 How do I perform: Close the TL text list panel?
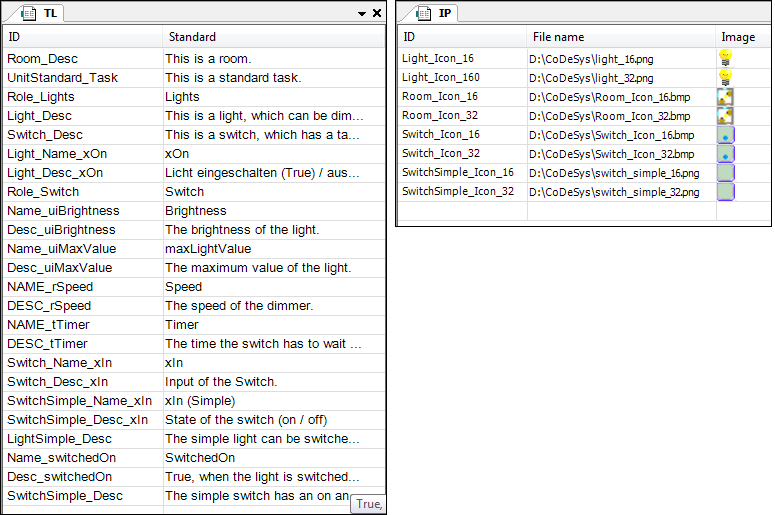[376, 14]
